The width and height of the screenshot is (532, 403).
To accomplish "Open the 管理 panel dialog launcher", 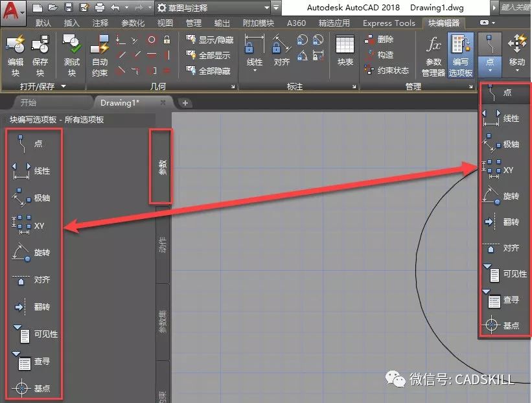I will tap(470, 87).
